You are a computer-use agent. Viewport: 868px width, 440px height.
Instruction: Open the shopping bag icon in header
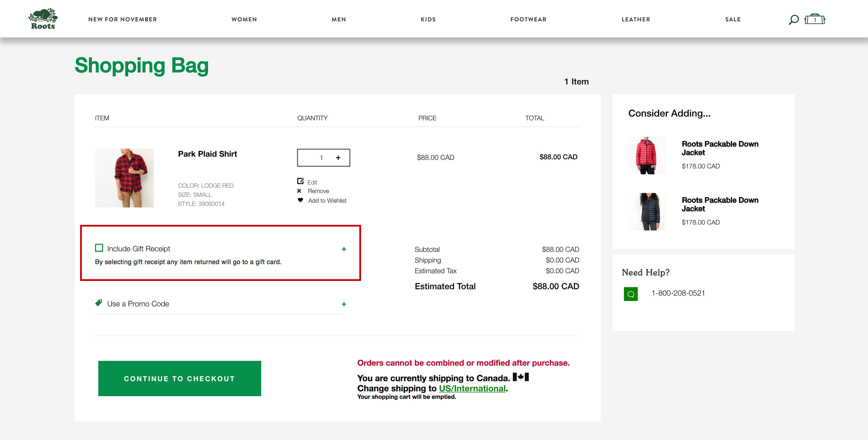tap(814, 19)
